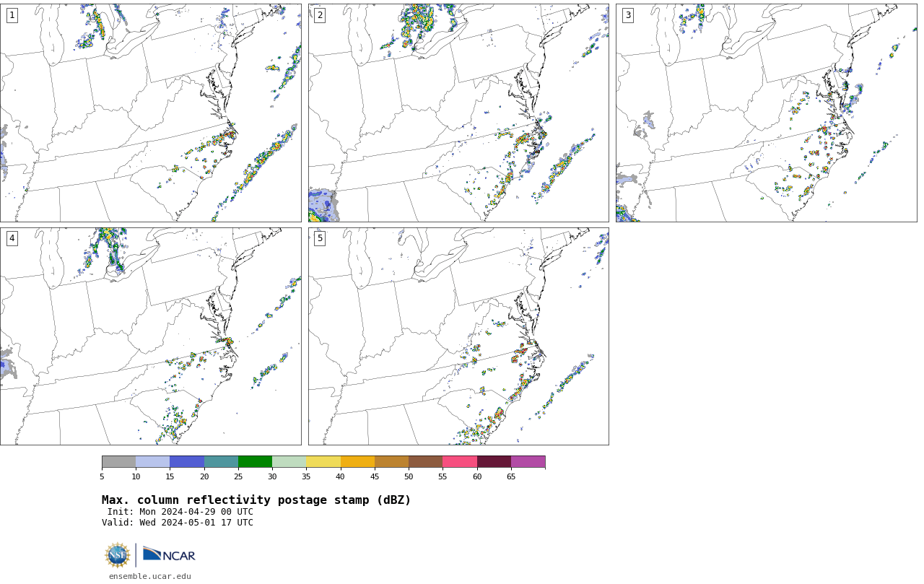Click the gray 5-10 dBZ color swatch
Screen dimensions: 924x584
click(x=118, y=462)
